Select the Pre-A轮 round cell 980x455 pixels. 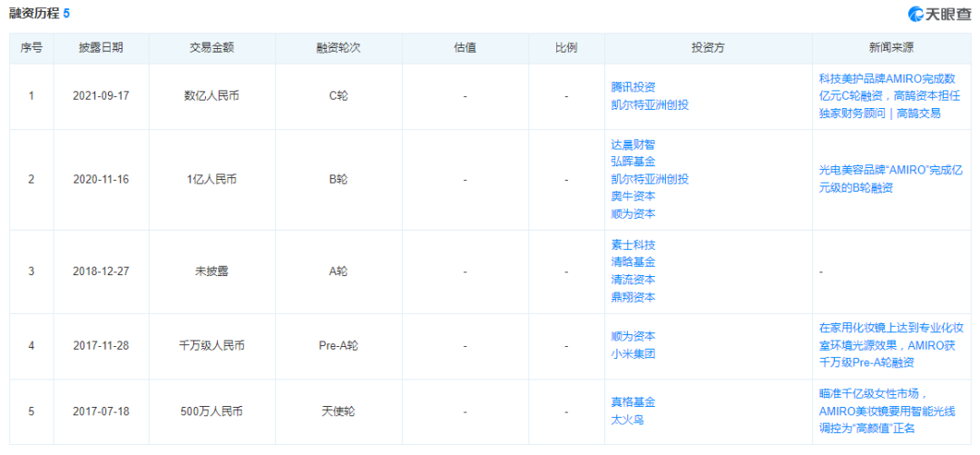click(x=338, y=346)
